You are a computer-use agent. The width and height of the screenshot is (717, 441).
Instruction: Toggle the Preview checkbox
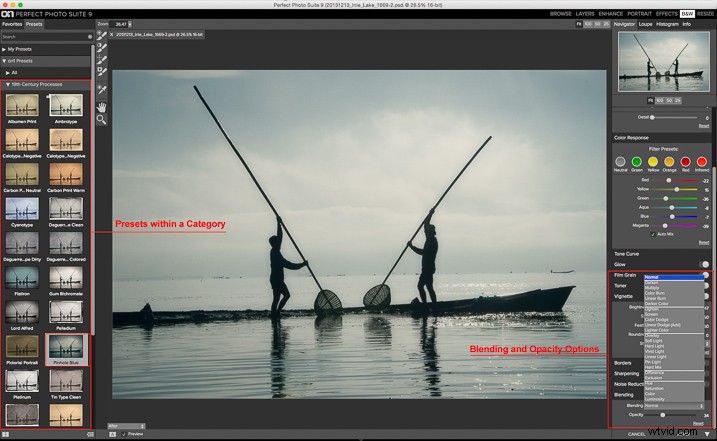tap(124, 434)
